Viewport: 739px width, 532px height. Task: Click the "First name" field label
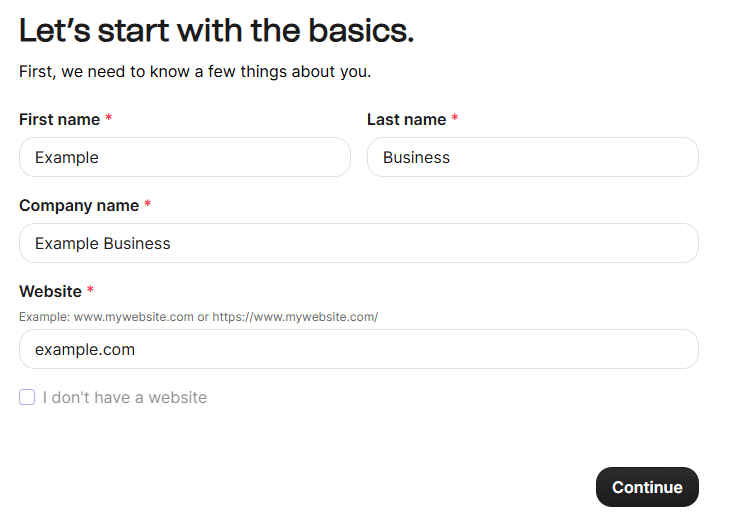coord(59,119)
